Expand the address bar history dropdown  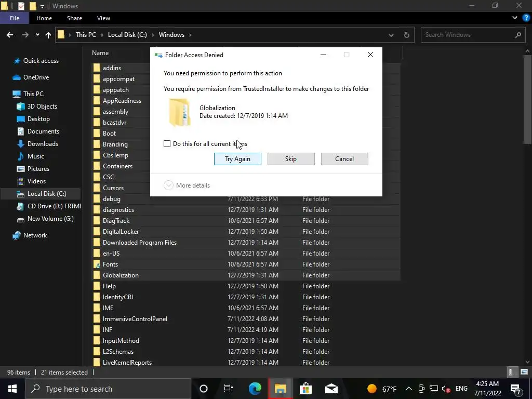391,35
